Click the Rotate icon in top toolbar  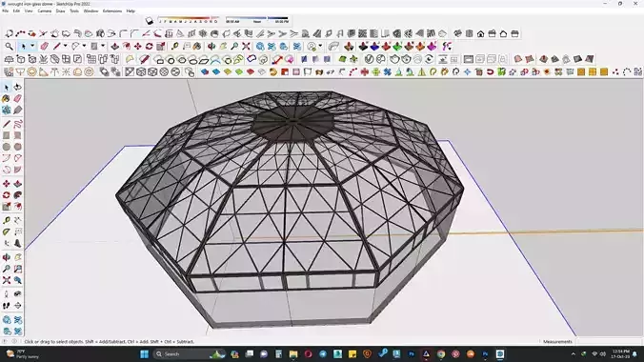point(149,47)
